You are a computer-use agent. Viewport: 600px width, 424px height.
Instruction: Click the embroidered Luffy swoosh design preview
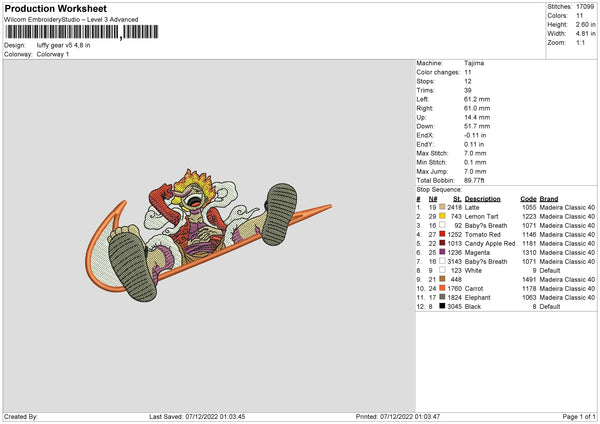(x=209, y=235)
